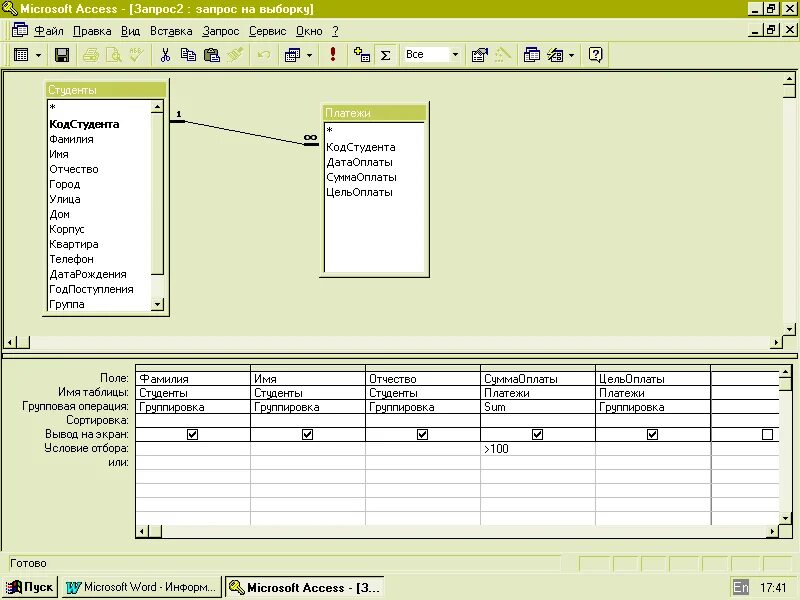The width and height of the screenshot is (800, 600).
Task: Click the Query Type icon
Action: 292,55
